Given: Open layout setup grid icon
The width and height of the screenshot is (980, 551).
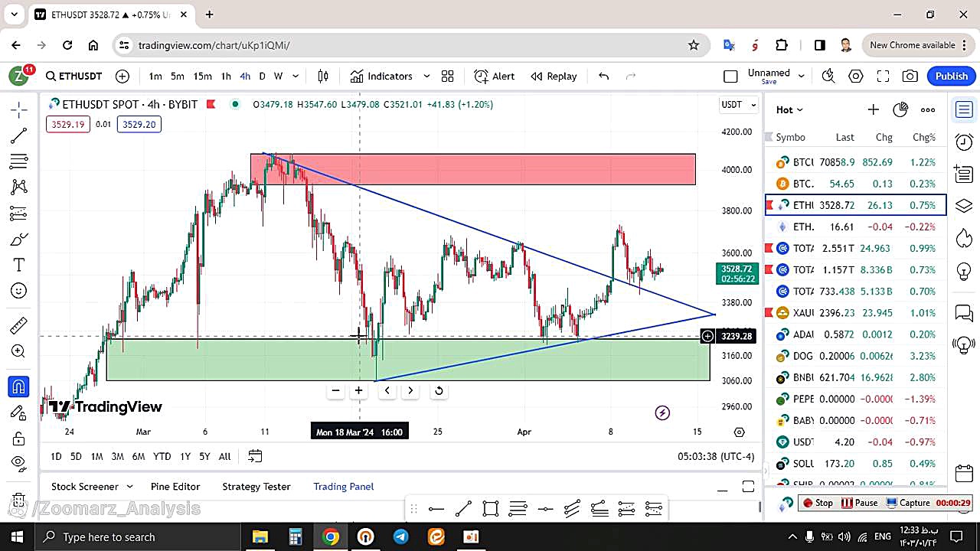Looking at the screenshot, I should (448, 76).
